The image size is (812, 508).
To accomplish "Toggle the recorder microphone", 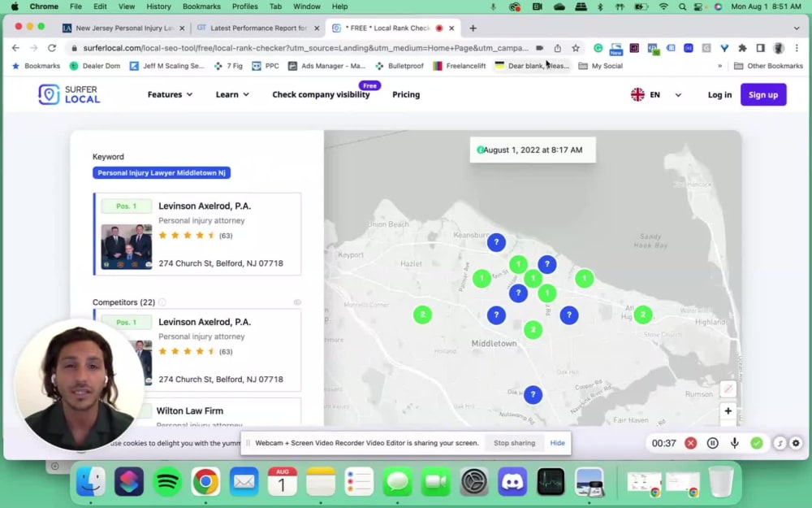I will (734, 443).
